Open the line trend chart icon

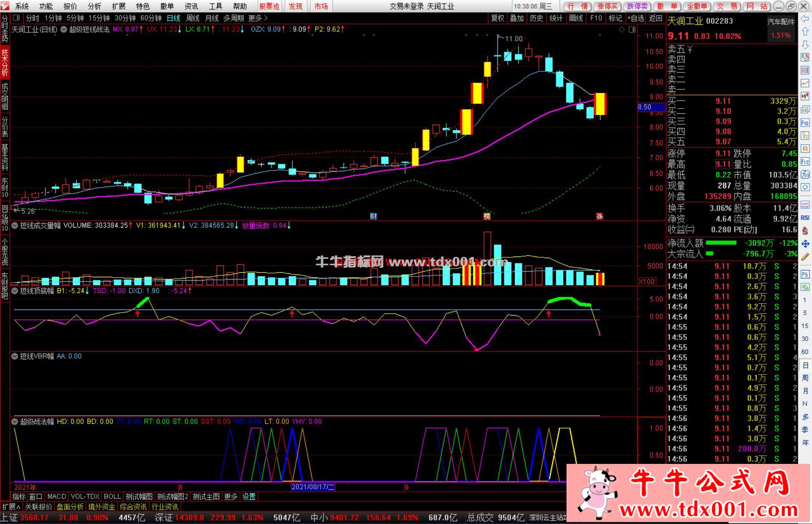805,83
